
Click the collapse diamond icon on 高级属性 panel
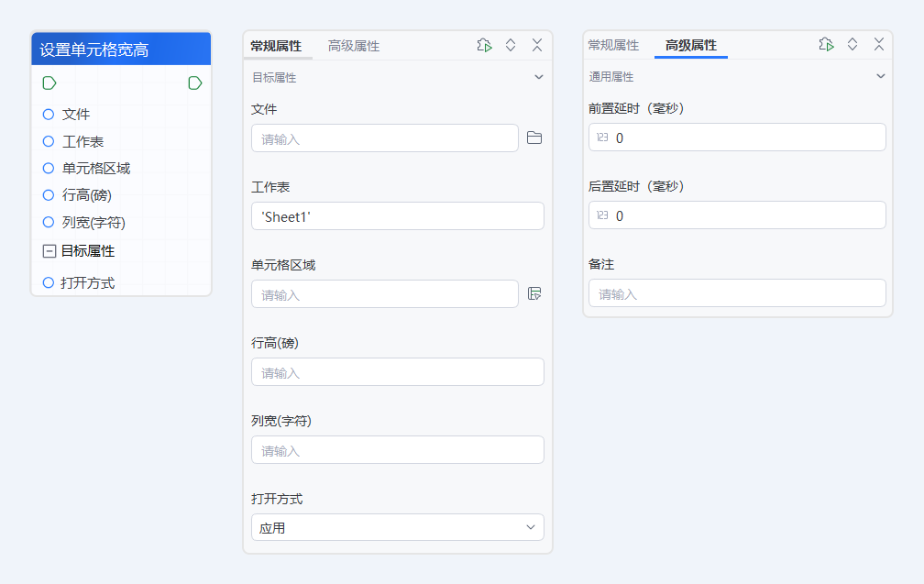[852, 43]
